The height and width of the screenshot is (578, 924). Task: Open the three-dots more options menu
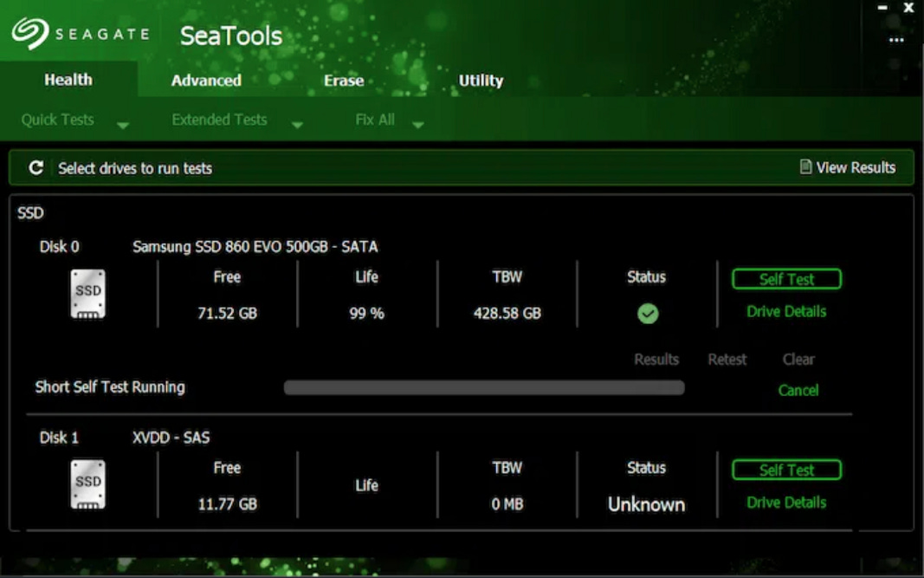pyautogui.click(x=896, y=40)
